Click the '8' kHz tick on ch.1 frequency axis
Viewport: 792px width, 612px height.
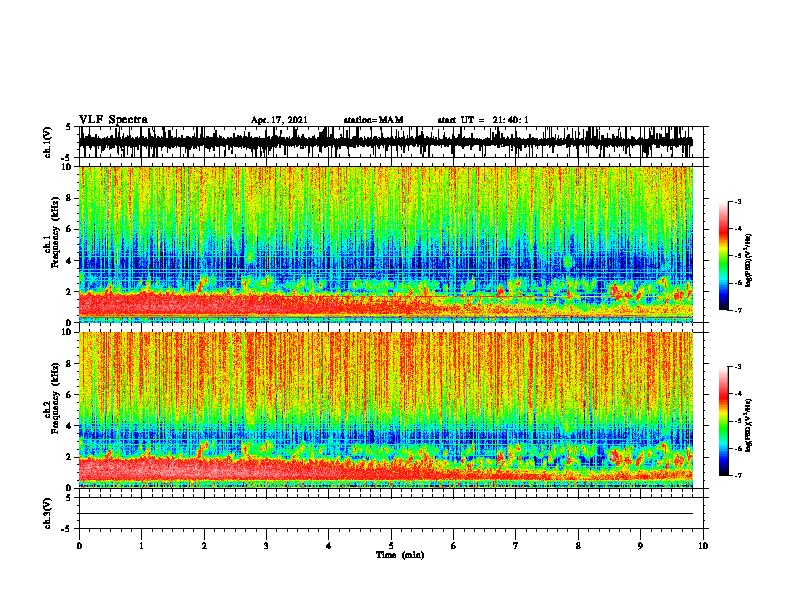pos(70,198)
